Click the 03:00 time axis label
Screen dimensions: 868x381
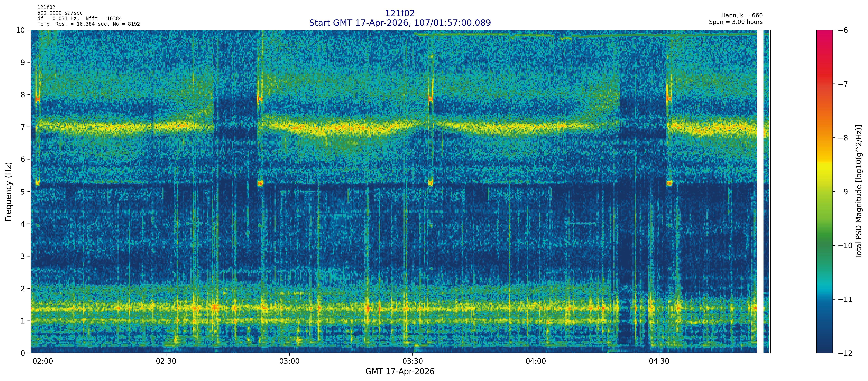[x=289, y=362]
